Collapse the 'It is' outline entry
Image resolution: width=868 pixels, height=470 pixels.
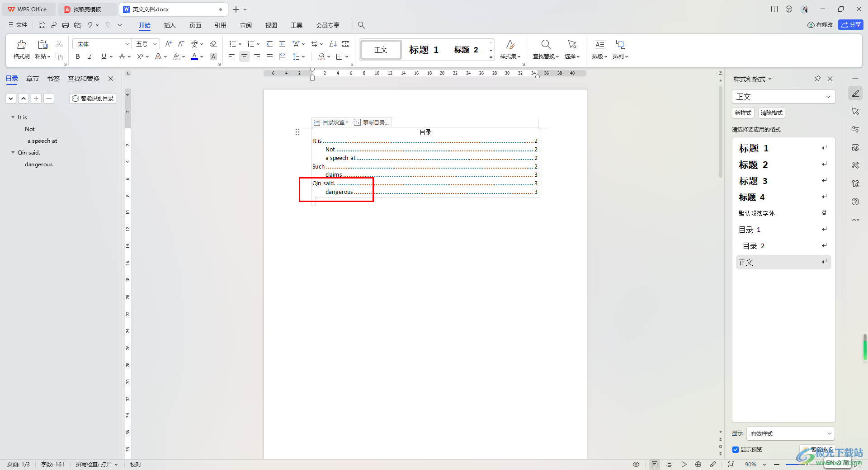click(x=13, y=117)
